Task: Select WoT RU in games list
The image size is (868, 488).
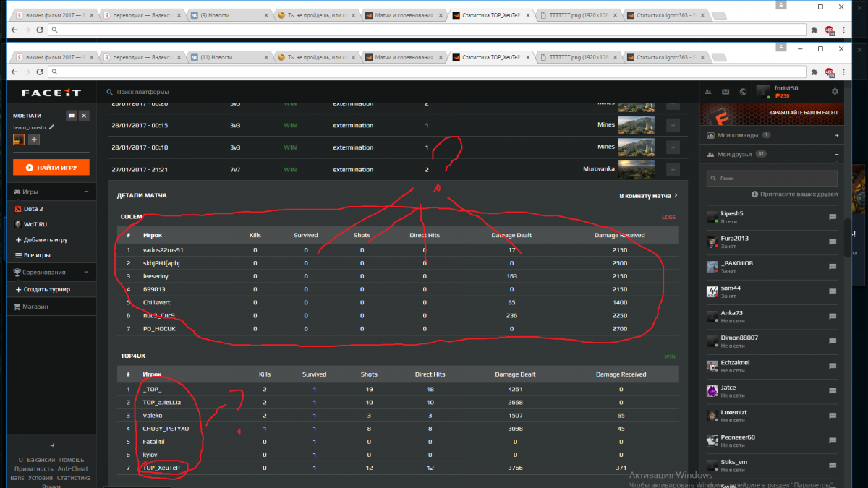Action: [x=35, y=224]
